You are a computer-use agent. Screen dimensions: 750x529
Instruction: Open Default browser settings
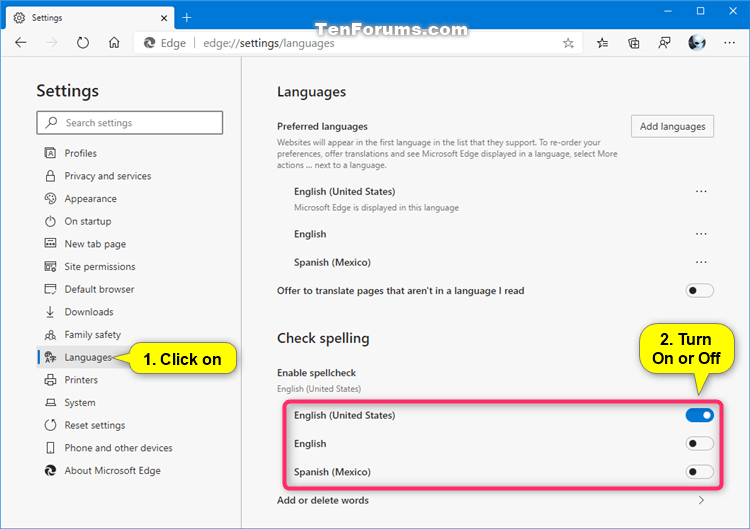coord(99,289)
